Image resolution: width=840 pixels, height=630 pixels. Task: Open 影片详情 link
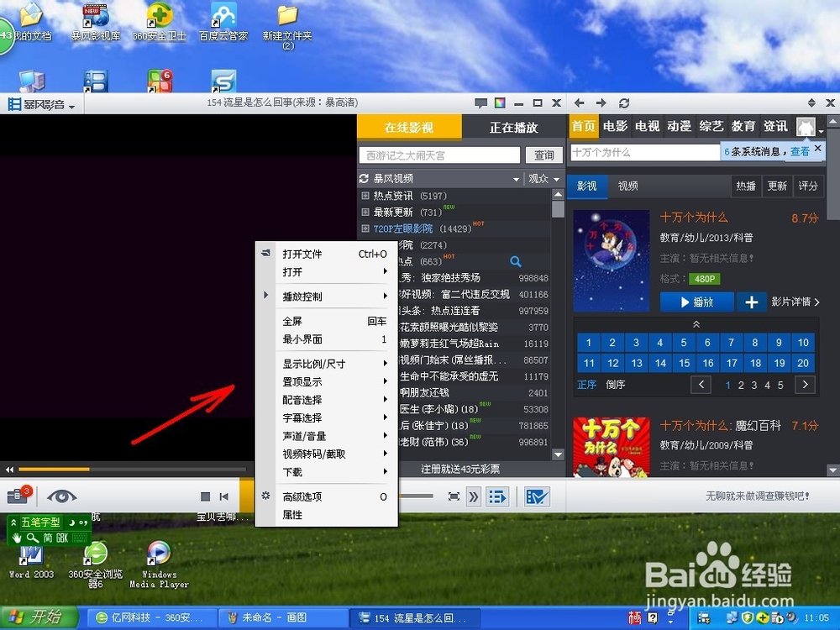pos(795,302)
